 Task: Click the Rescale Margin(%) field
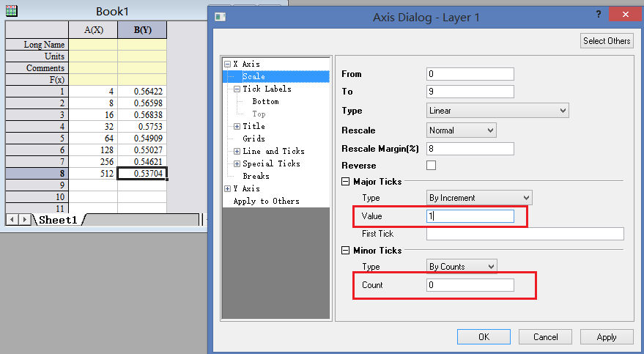point(470,149)
